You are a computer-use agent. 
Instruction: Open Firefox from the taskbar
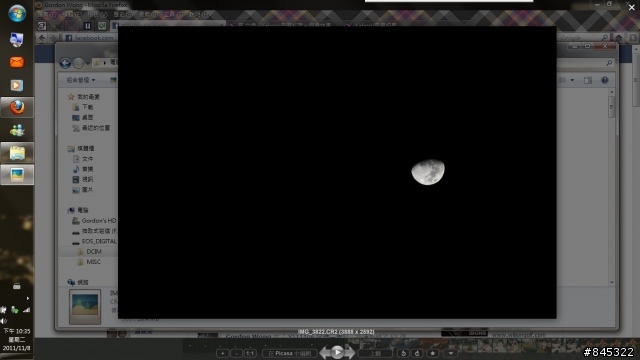coord(17,107)
